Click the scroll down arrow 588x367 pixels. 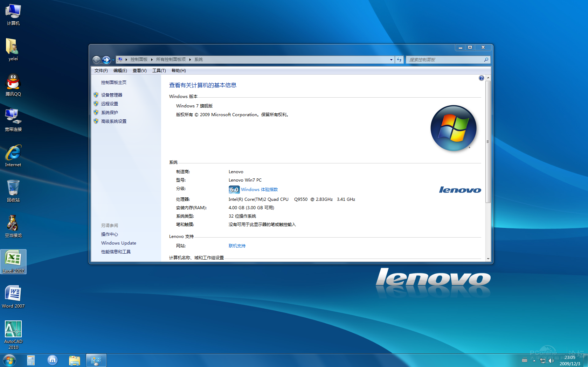488,259
